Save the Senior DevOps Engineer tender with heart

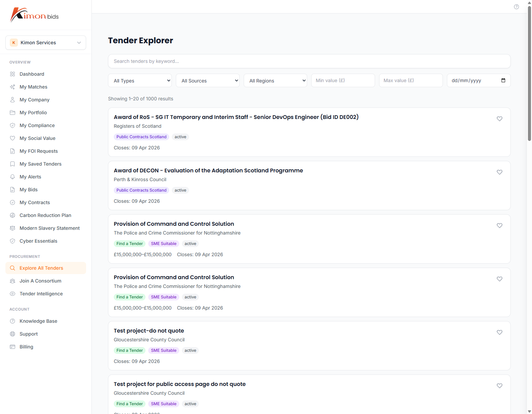pyautogui.click(x=500, y=119)
